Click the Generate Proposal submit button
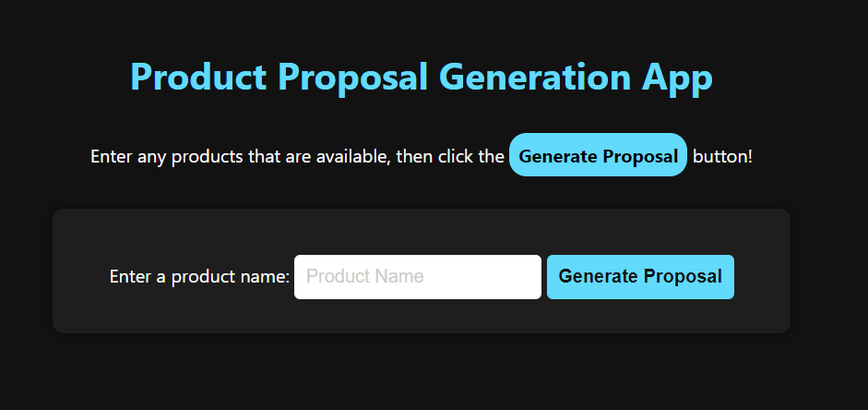The width and height of the screenshot is (868, 410). (x=640, y=276)
